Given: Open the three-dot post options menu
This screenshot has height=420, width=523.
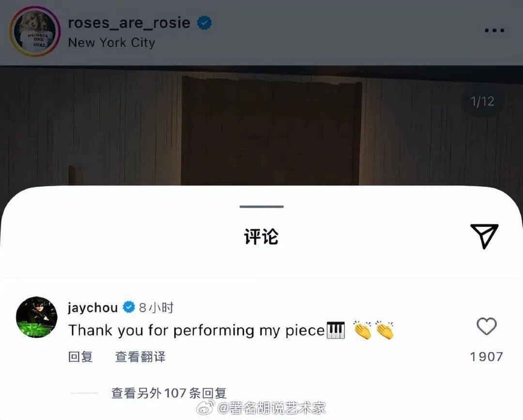Looking at the screenshot, I should click(494, 31).
